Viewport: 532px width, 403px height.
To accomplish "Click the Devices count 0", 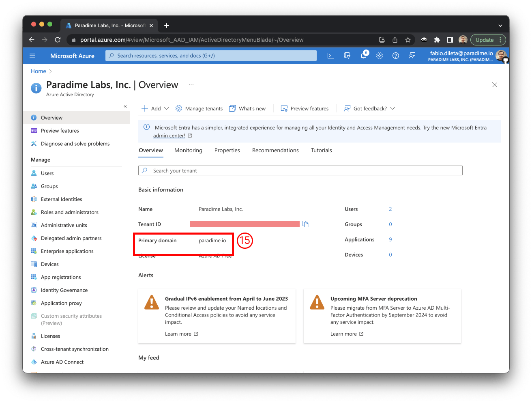I will [x=390, y=255].
